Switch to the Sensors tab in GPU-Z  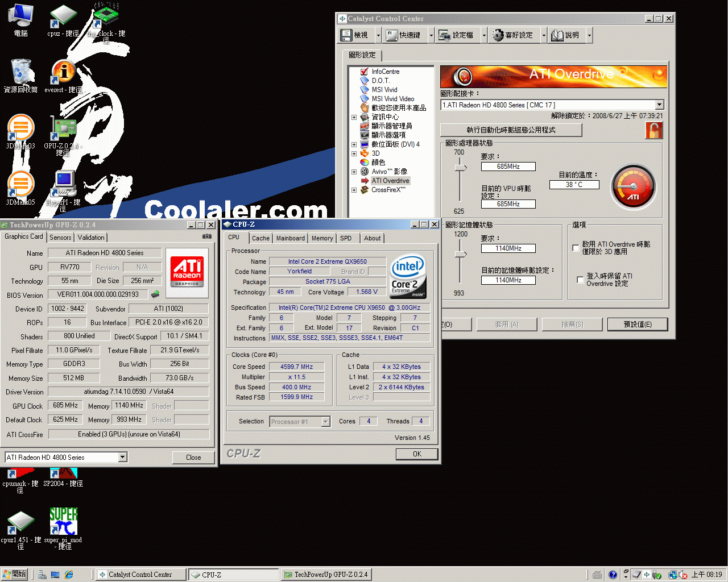coord(60,238)
